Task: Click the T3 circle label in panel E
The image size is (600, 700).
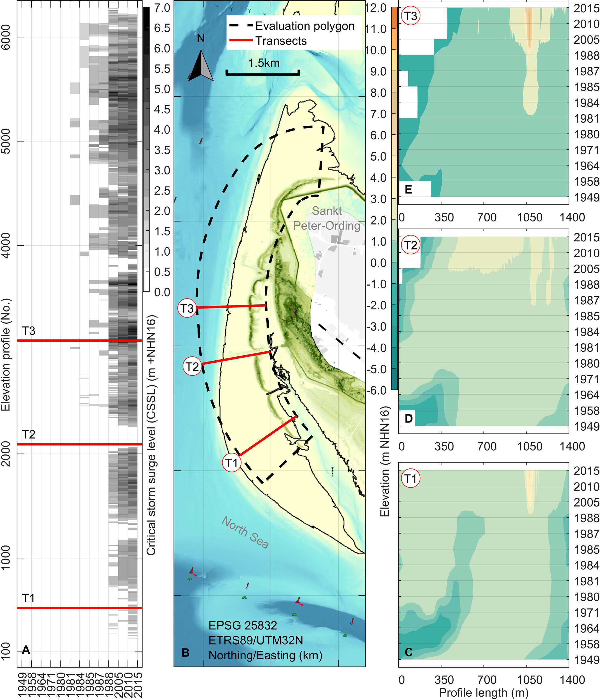Action: [410, 16]
